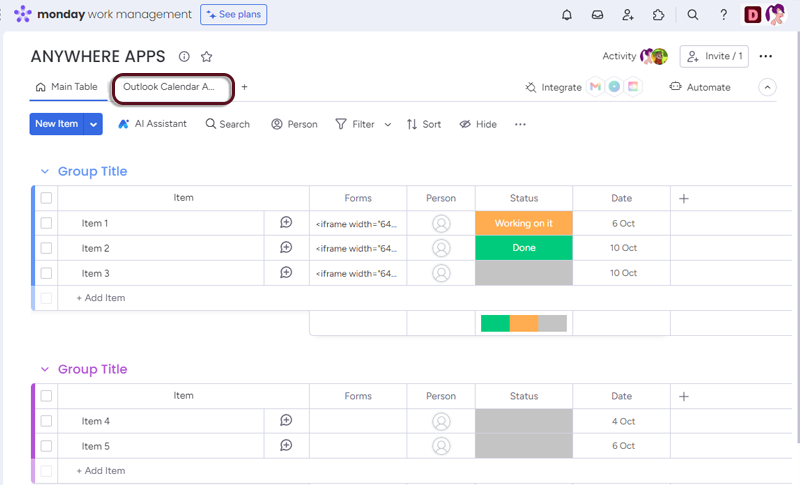This screenshot has height=485, width=800.
Task: Add board to favorites with star icon
Action: (207, 57)
